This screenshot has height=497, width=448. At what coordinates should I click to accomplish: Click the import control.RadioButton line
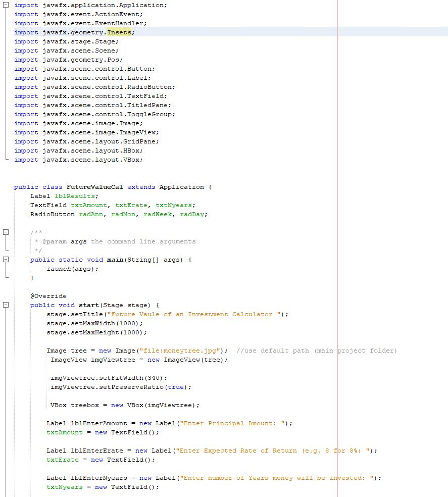[94, 87]
